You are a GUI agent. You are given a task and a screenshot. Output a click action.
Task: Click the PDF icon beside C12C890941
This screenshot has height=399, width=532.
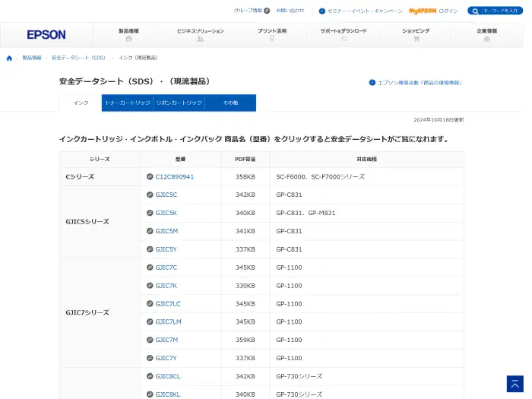point(150,176)
